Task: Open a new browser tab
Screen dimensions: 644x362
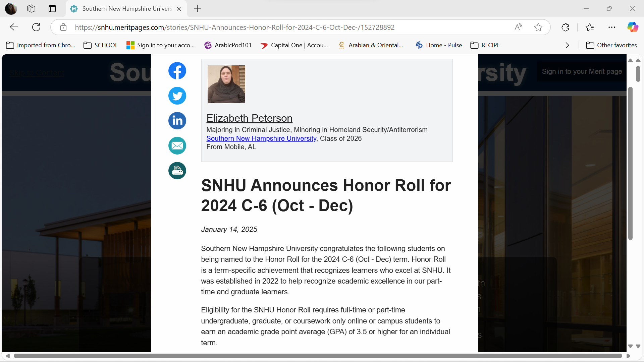Action: point(198,8)
